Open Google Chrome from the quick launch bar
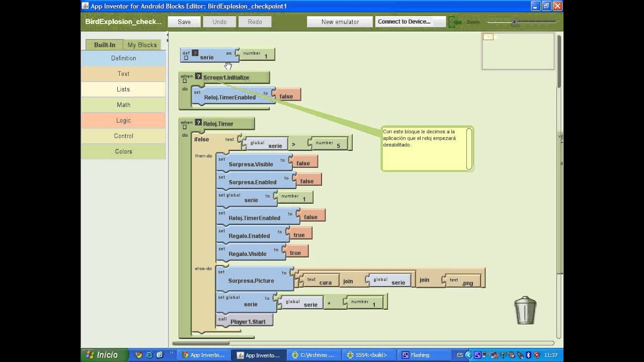 [138, 355]
